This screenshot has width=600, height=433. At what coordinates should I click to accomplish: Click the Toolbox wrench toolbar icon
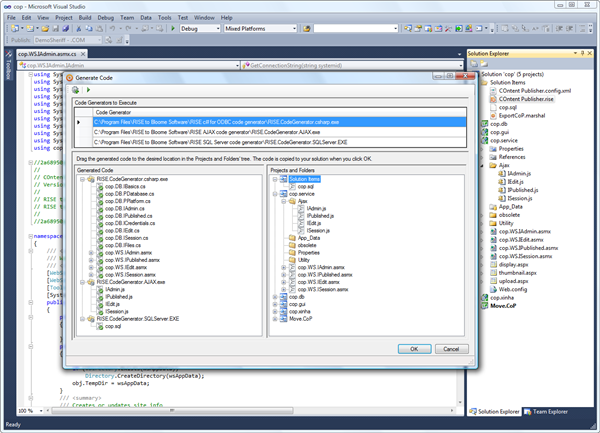(x=448, y=28)
